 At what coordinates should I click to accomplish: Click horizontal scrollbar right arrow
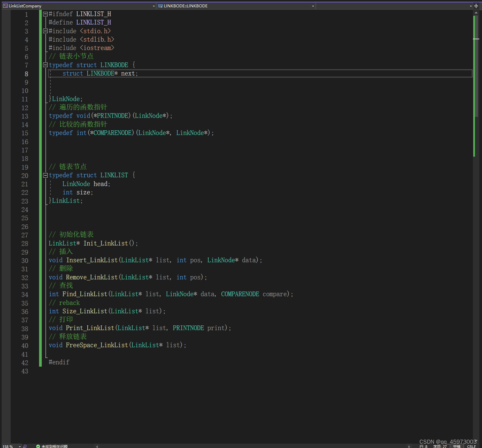409,446
